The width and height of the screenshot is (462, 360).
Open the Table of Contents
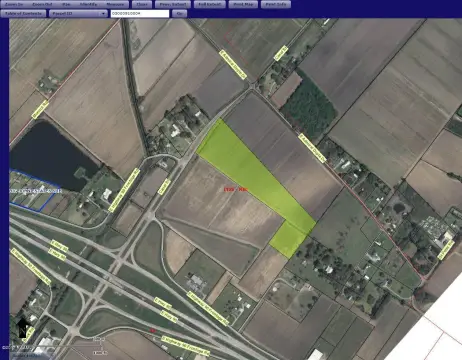pos(23,14)
